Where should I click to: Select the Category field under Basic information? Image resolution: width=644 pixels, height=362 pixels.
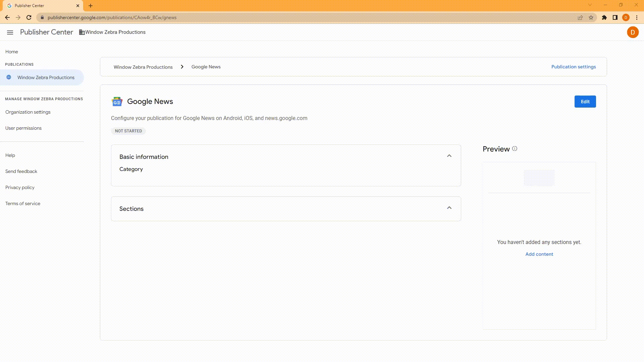click(131, 169)
